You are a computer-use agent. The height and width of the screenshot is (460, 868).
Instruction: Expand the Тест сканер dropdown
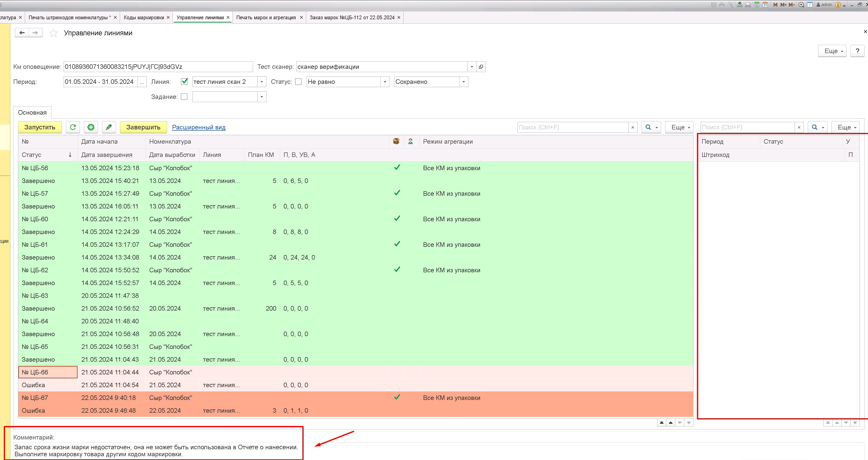pos(472,67)
